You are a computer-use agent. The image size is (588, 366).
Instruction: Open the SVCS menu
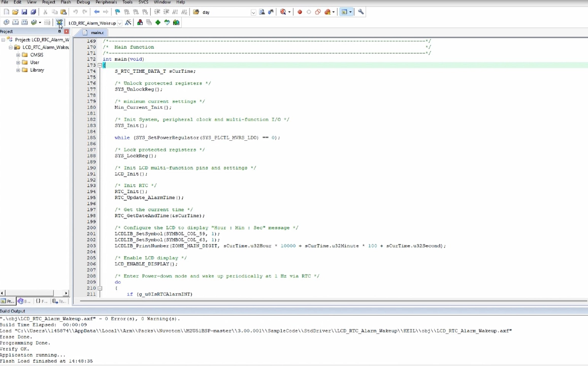(143, 2)
